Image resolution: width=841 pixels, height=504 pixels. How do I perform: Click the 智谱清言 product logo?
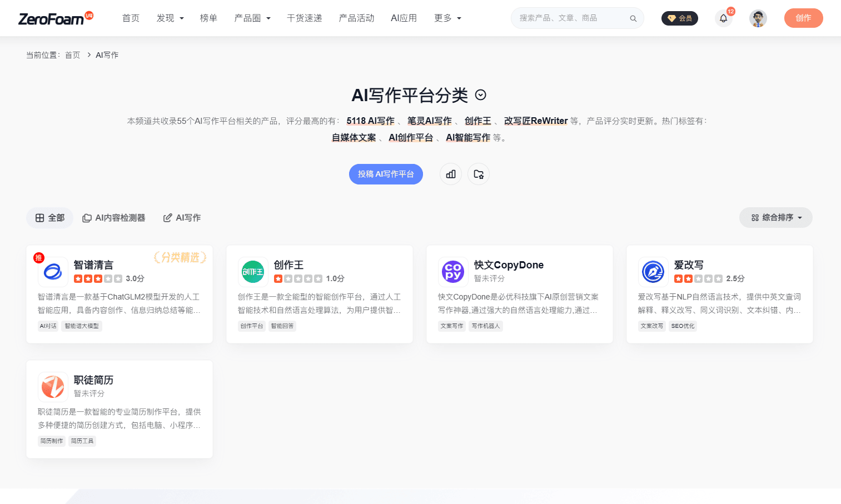click(x=53, y=272)
